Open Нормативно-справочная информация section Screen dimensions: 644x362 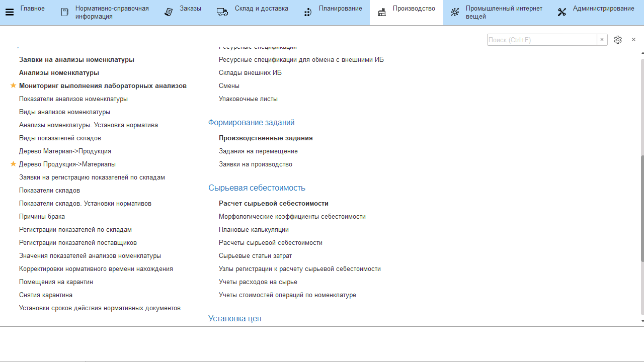(x=112, y=13)
